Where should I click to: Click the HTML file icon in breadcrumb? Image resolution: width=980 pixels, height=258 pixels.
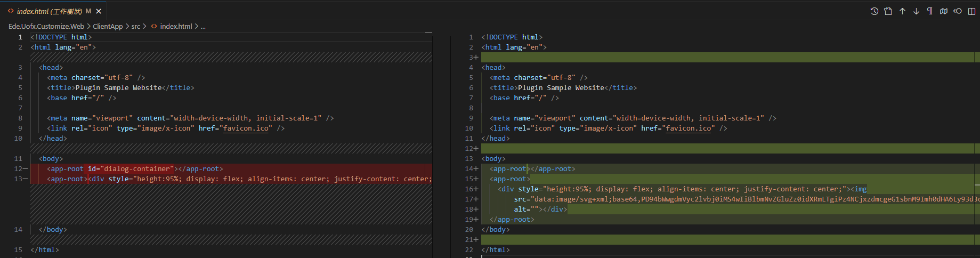[154, 26]
